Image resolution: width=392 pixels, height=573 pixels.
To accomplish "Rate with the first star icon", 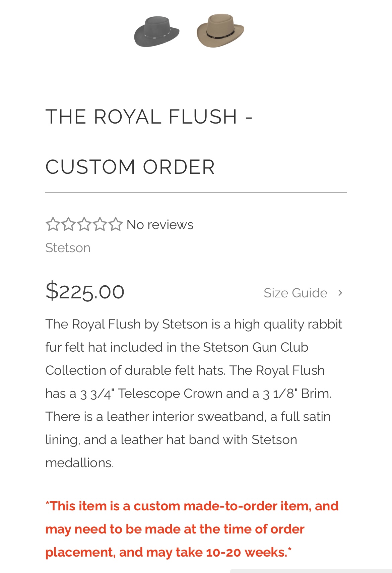I will pyautogui.click(x=52, y=224).
